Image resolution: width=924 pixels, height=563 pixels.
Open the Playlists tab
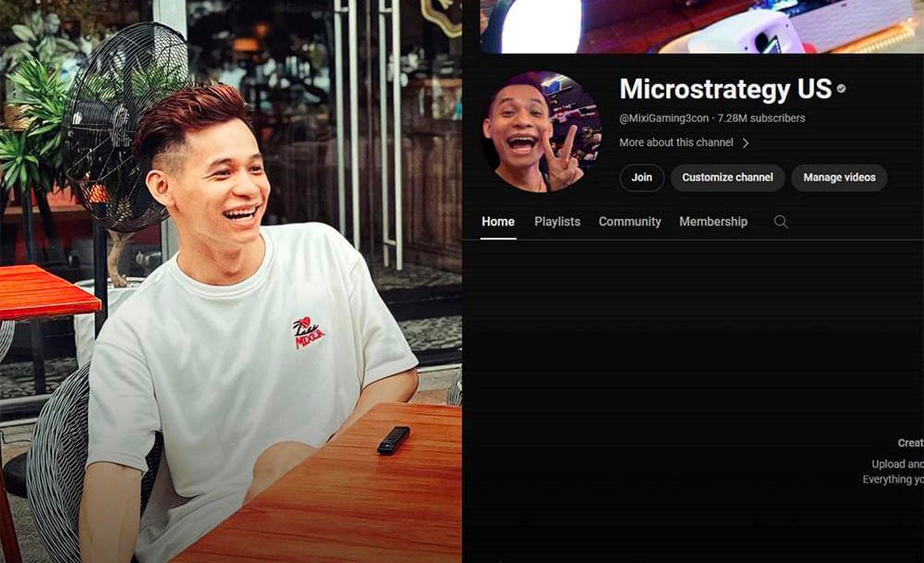coord(557,222)
